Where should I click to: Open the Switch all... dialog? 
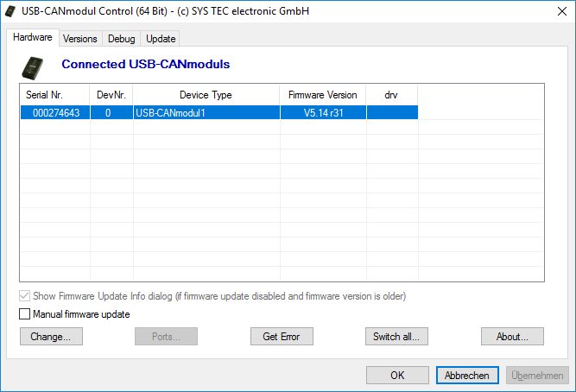[x=396, y=337]
